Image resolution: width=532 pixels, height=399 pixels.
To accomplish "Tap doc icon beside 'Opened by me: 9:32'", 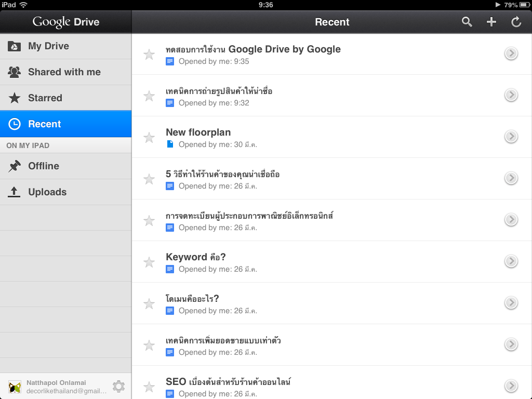I will tap(170, 103).
